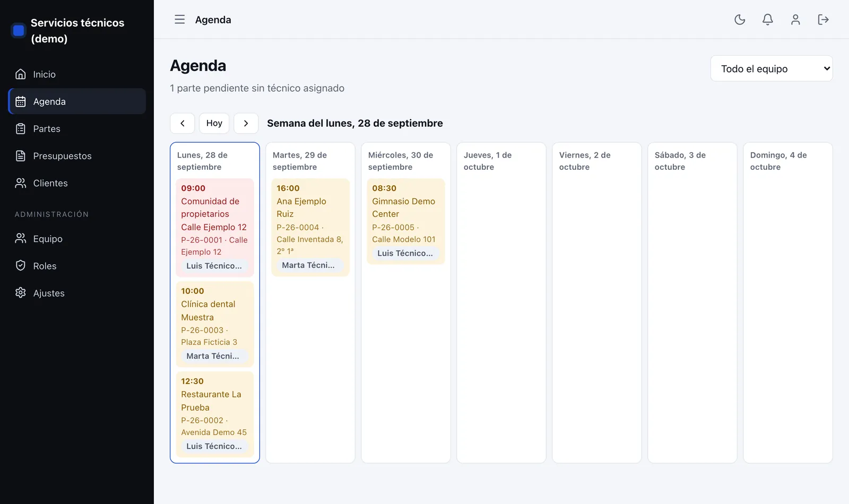The height and width of the screenshot is (504, 849).
Task: Open Equipo administration page
Action: pos(77,239)
